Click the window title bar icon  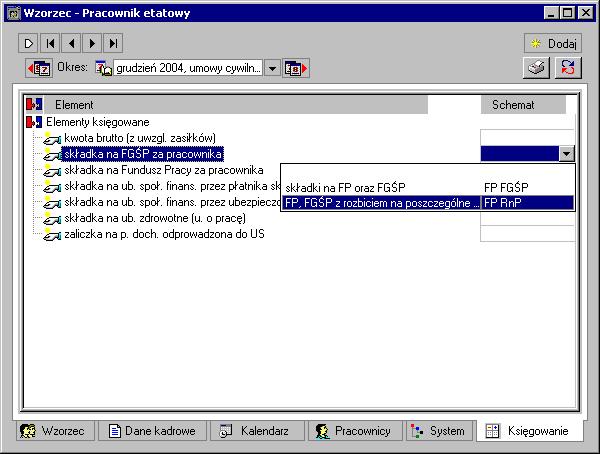15,13
